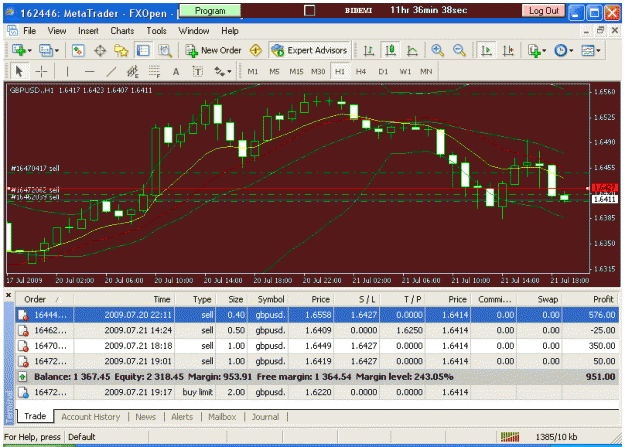Image resolution: width=625 pixels, height=447 pixels.
Task: Switch to M1 timeframe
Action: [x=253, y=71]
